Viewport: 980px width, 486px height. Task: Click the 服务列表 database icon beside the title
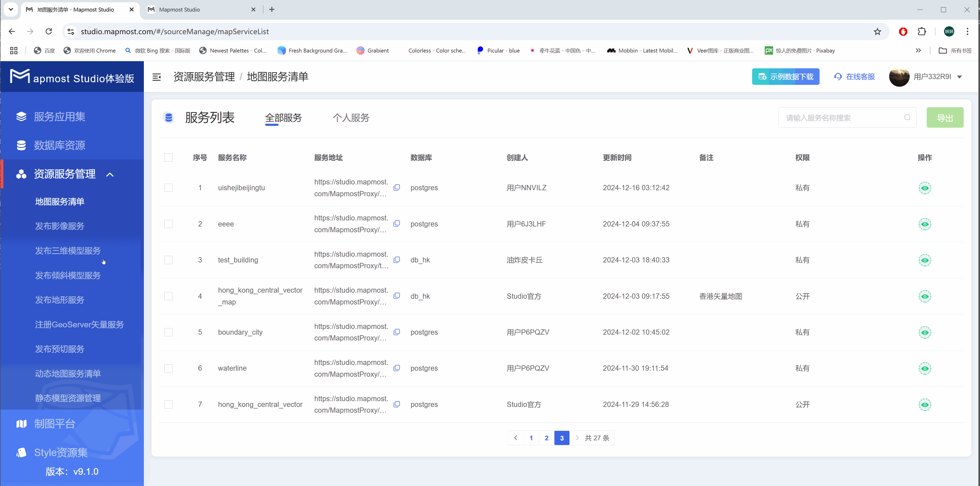tap(169, 118)
